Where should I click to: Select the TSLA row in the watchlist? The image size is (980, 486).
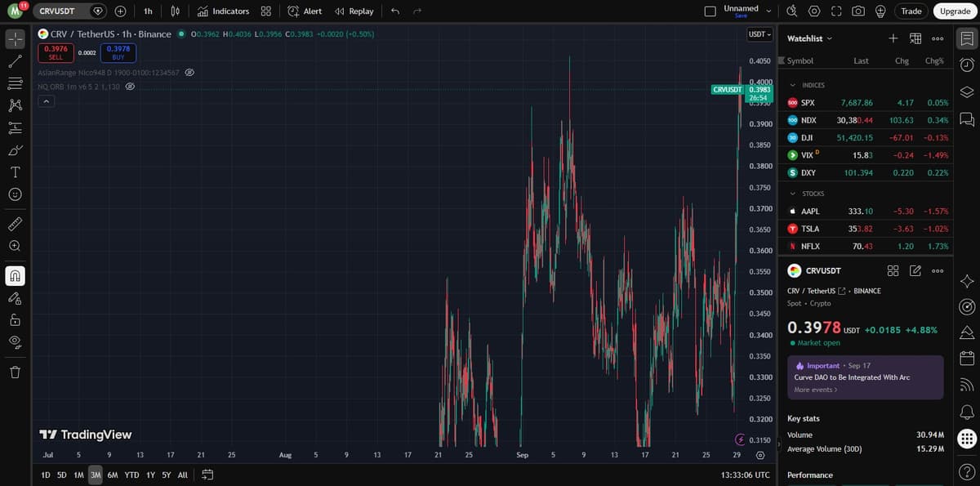click(x=866, y=229)
